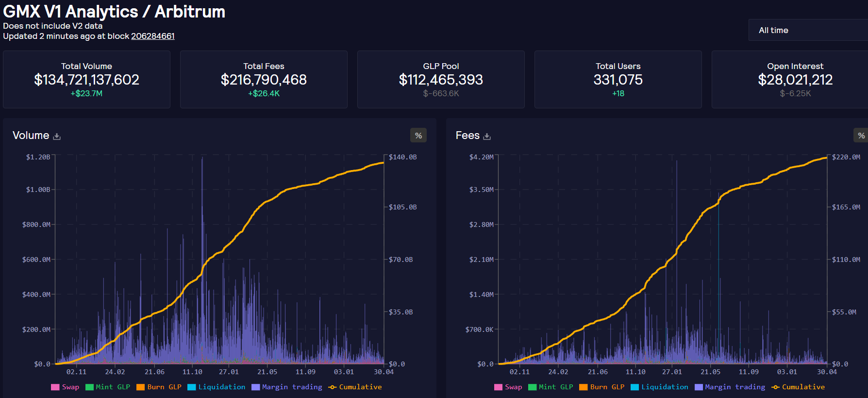Toggle Cumulative line in Volume legend
868x398 pixels.
(355, 387)
